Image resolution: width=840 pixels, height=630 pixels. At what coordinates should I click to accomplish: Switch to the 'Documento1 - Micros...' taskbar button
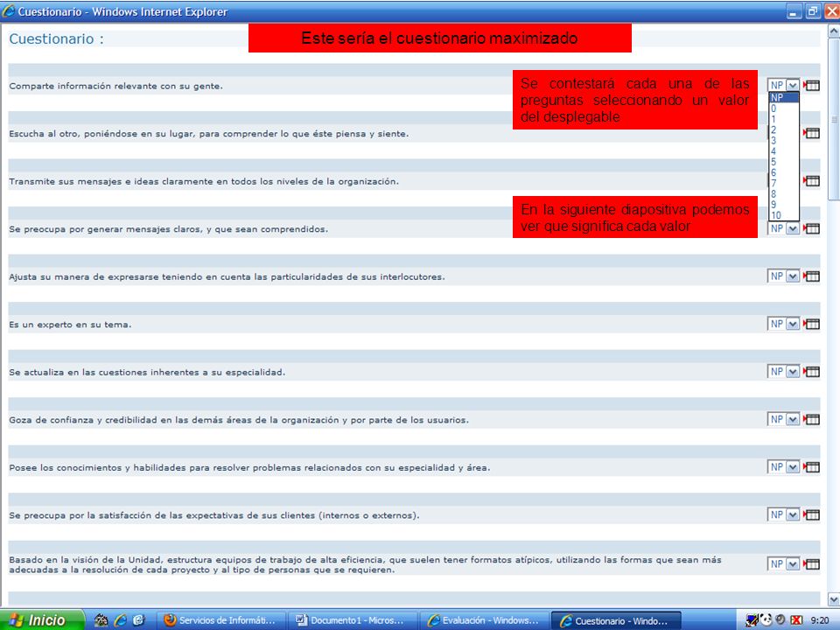pos(353,620)
